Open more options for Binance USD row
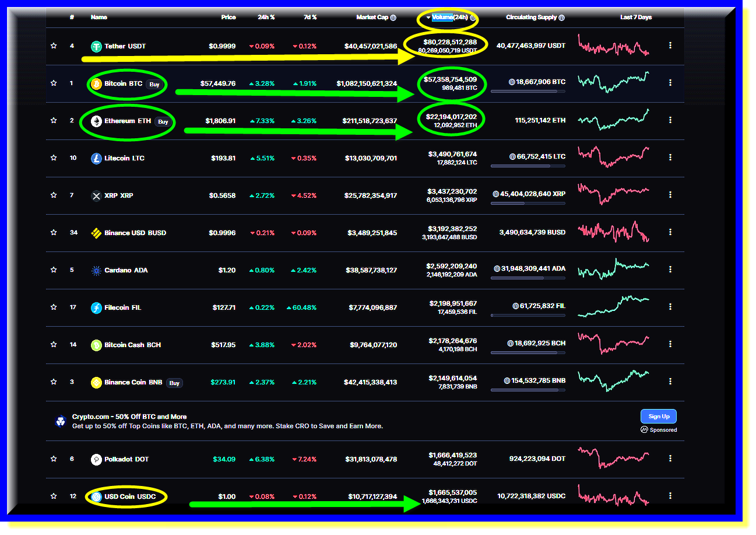Viewport: 756px width, 535px height. tap(670, 232)
